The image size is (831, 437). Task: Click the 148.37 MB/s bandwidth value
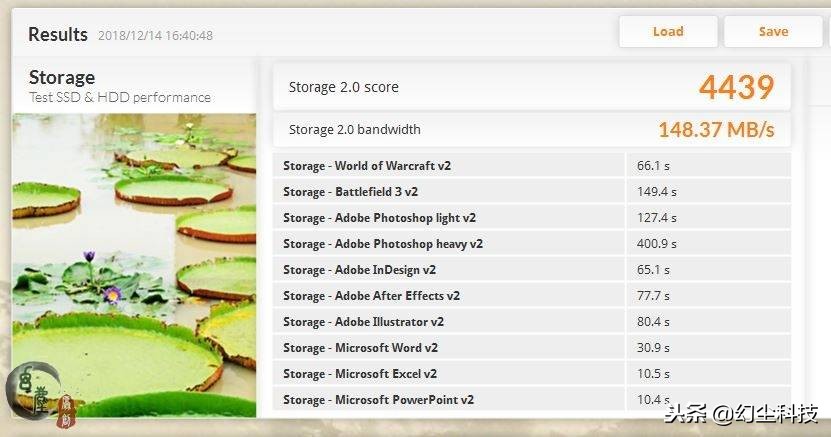[x=716, y=130]
